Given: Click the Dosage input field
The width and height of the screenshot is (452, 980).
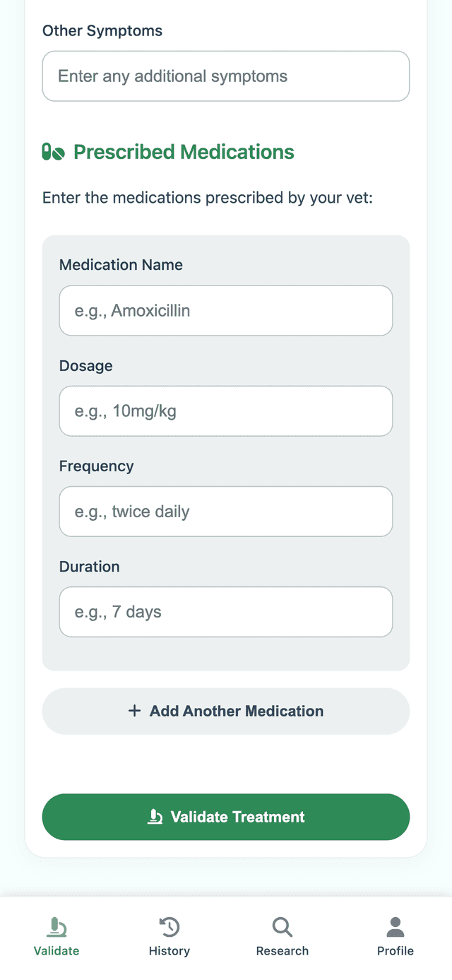Looking at the screenshot, I should 226,411.
